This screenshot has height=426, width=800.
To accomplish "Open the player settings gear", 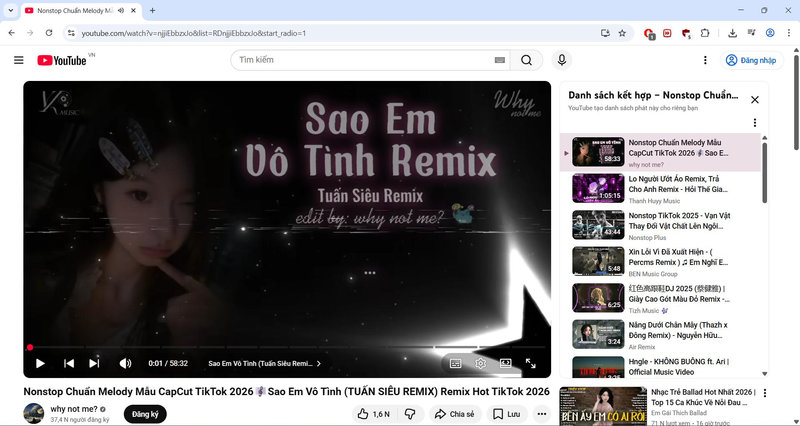I will (480, 363).
